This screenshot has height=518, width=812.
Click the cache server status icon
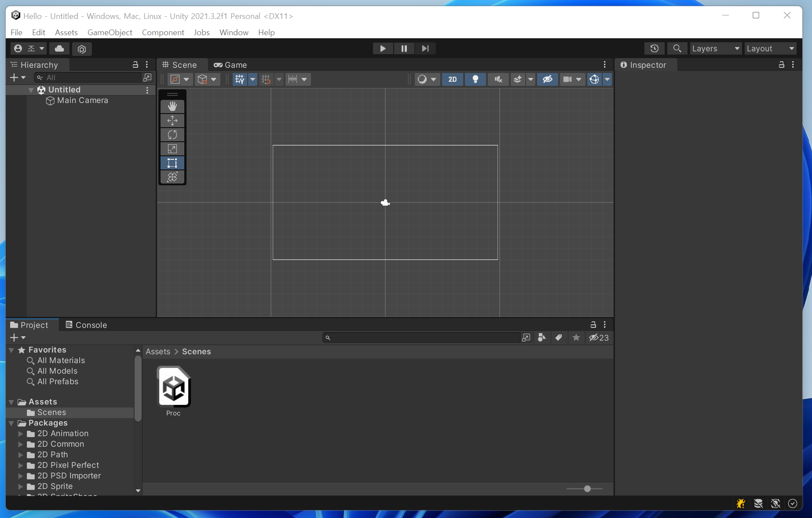tap(758, 503)
